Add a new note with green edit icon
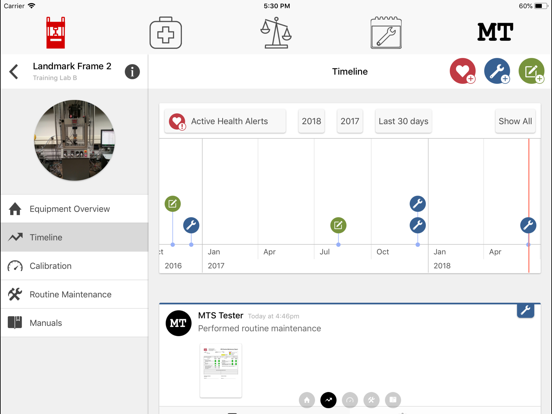 [x=532, y=71]
